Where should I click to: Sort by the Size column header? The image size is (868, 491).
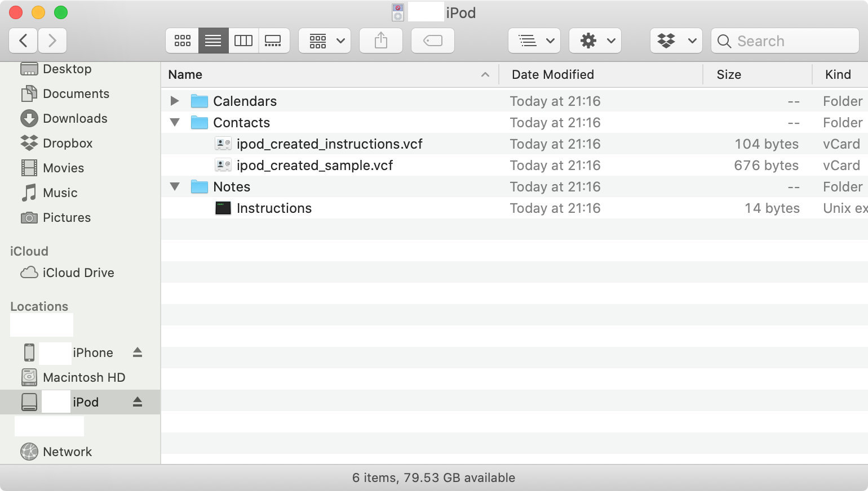point(758,74)
